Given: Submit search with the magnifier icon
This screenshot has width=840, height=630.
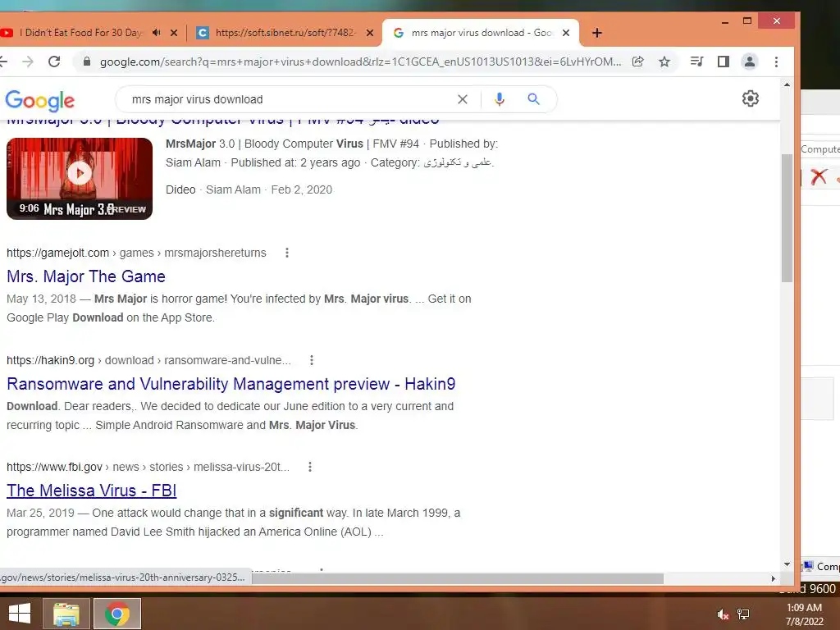Looking at the screenshot, I should tap(533, 99).
